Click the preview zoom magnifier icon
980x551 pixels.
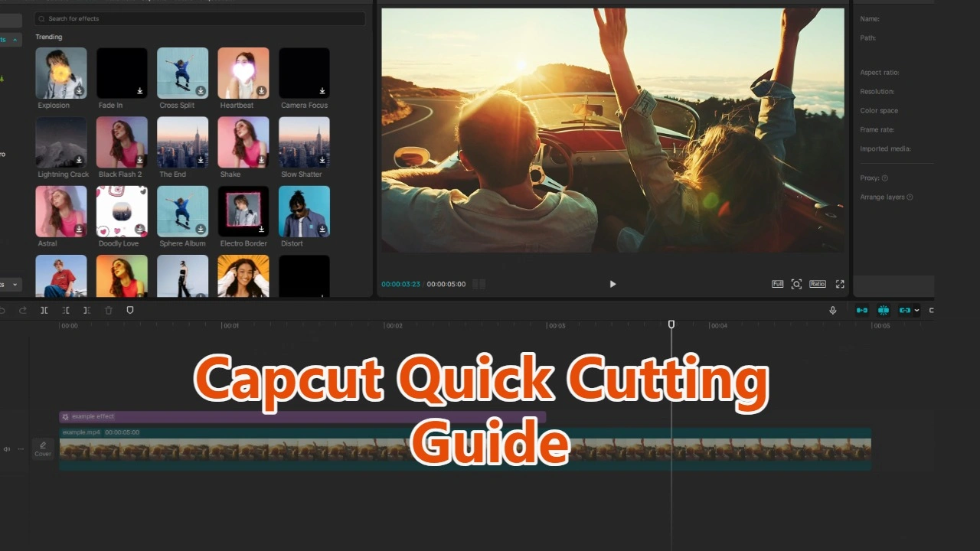[x=796, y=284]
